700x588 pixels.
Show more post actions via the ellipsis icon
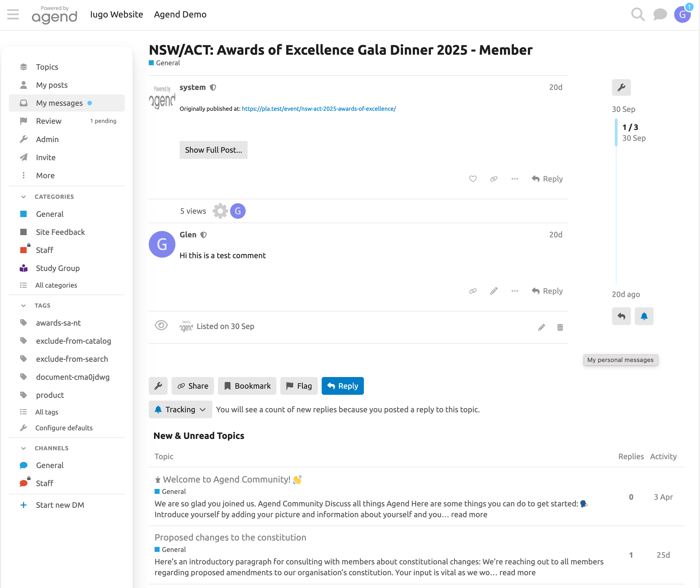tap(514, 179)
